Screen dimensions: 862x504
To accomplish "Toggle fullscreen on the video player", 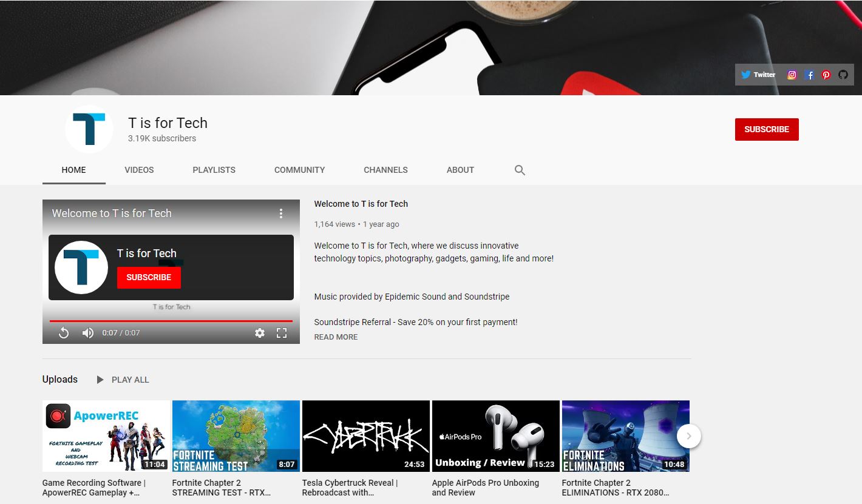I will (x=282, y=332).
